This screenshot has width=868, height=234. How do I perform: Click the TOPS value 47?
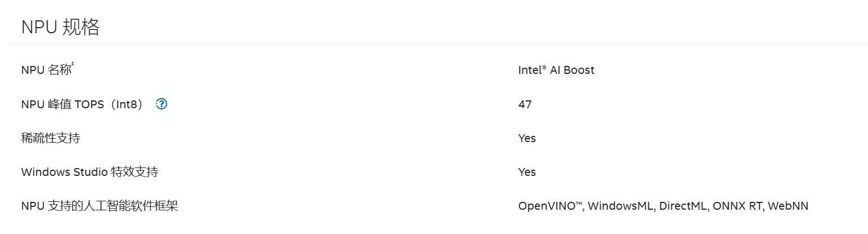point(525,104)
